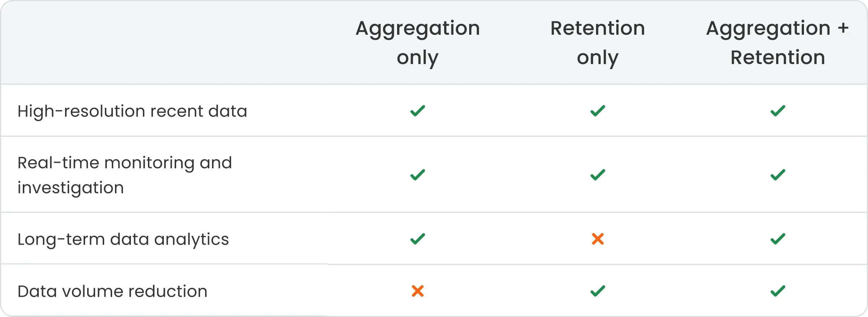Viewport: 868px width, 317px height.
Task: Click the High-resolution recent data row label
Action: coord(132,111)
